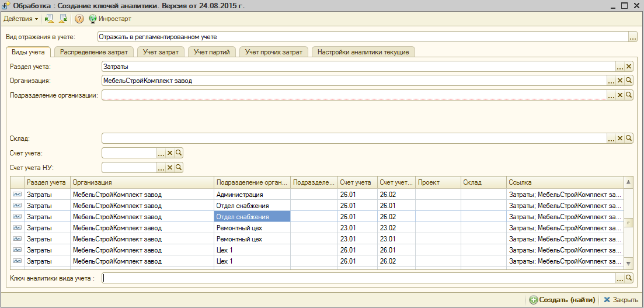Open magnifier for Ключ аналитики вида учета
The image size is (644, 308).
tap(629, 278)
